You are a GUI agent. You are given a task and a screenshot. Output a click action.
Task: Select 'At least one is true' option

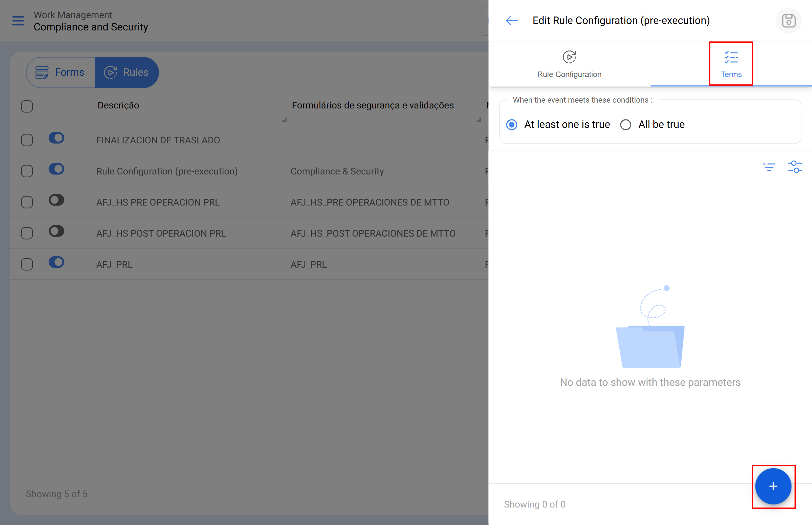(x=512, y=124)
